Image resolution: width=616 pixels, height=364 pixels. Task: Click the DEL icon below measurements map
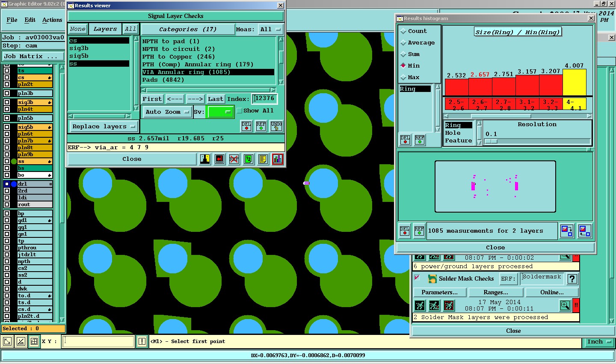[405, 231]
